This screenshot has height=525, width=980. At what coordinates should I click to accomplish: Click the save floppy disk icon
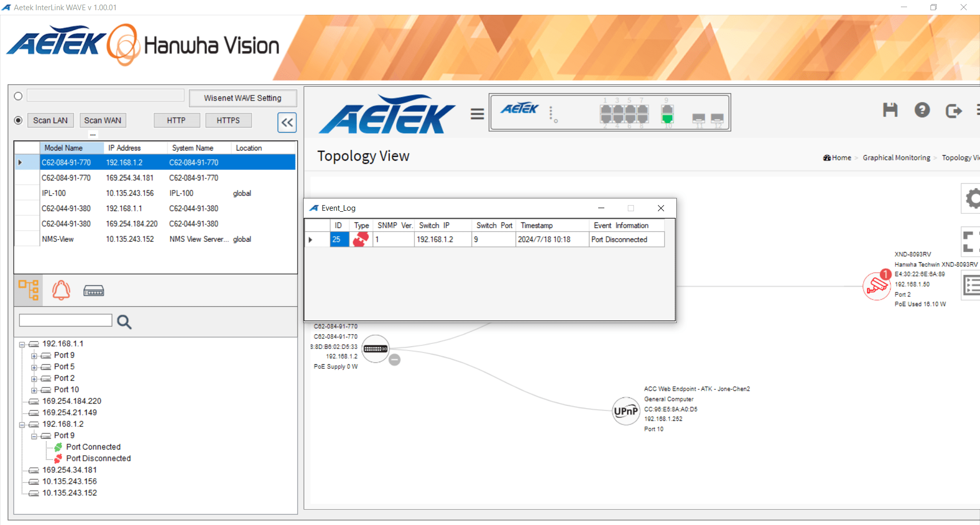[x=890, y=110]
